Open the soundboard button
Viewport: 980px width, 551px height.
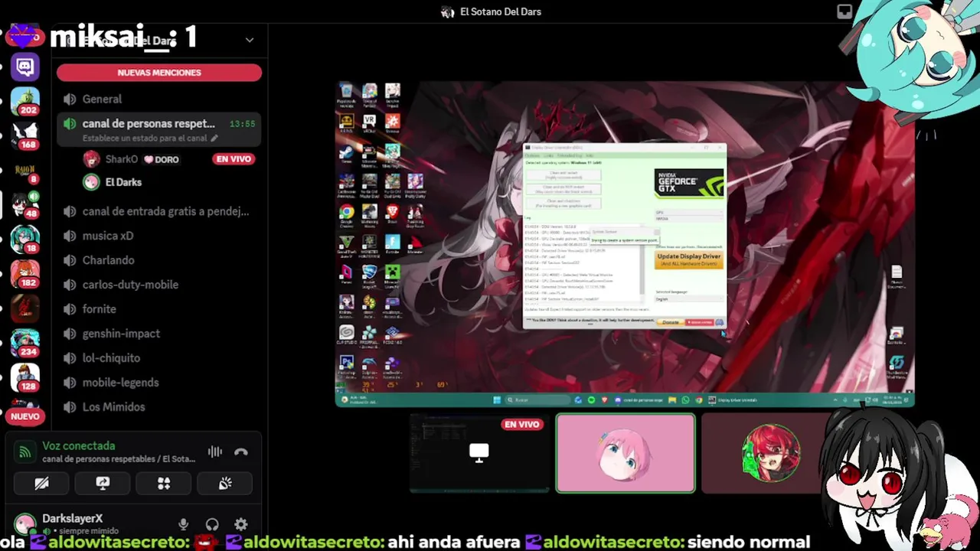tap(225, 484)
